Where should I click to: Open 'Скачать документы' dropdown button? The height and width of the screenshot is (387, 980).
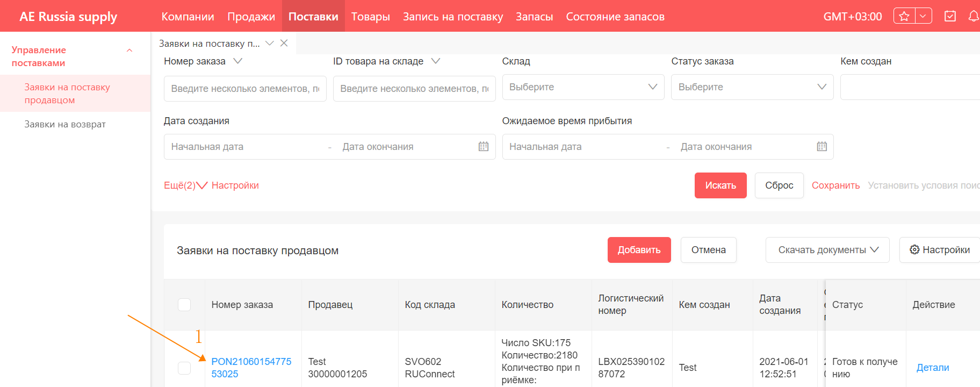click(827, 250)
